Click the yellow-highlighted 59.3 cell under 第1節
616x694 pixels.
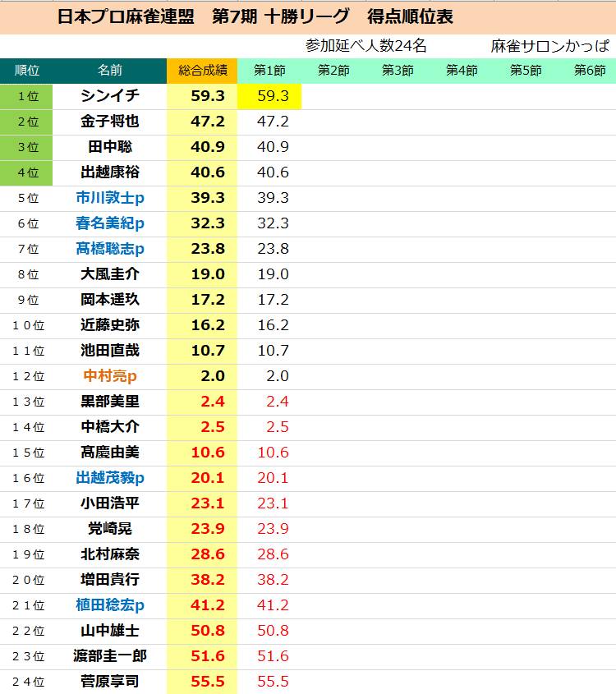click(269, 96)
